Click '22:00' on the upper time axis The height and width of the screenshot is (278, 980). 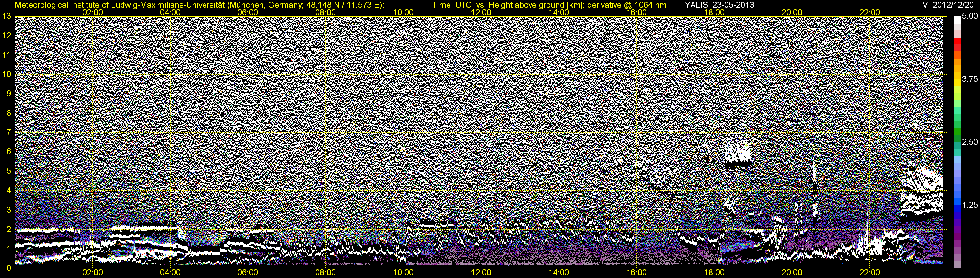(870, 12)
